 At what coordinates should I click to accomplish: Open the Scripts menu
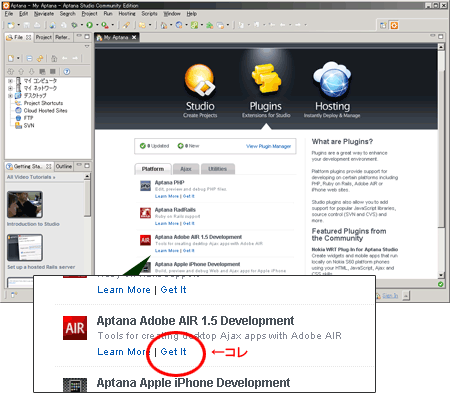[149, 14]
